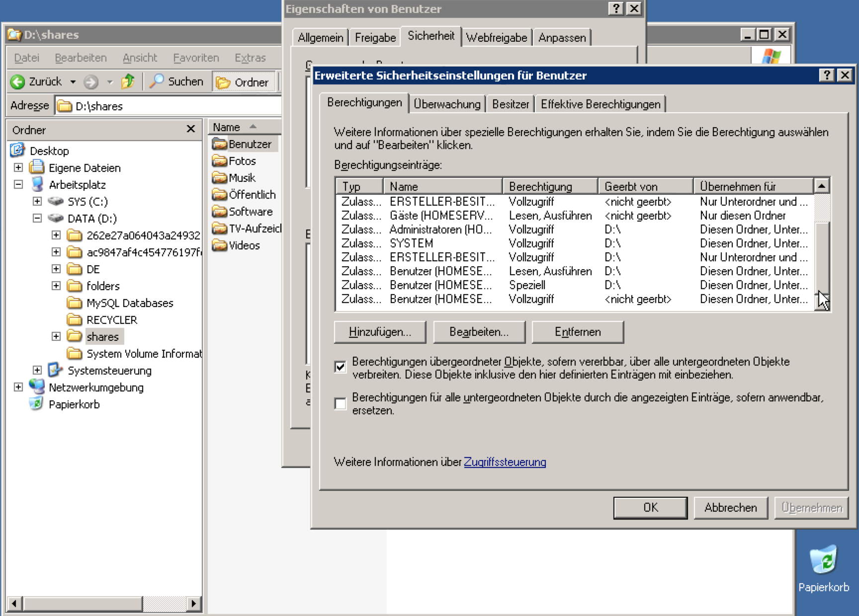The width and height of the screenshot is (859, 616).
Task: Click the Suchen magnifier icon
Action: click(157, 81)
